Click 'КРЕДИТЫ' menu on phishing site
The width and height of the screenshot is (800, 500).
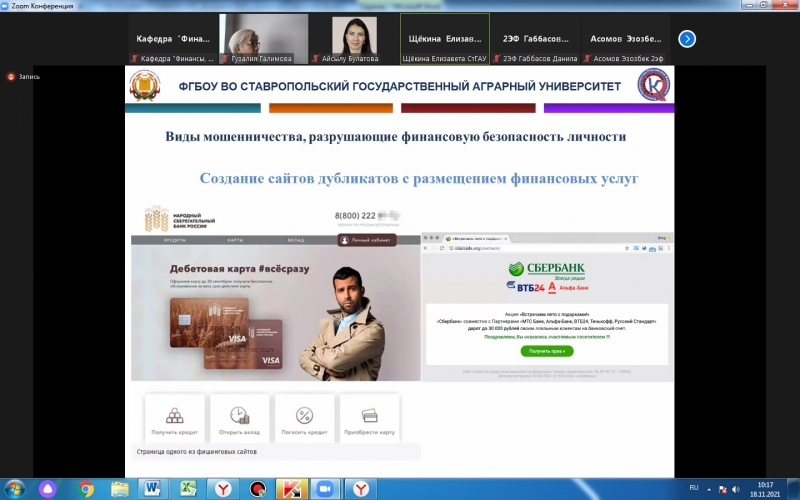pyautogui.click(x=174, y=240)
